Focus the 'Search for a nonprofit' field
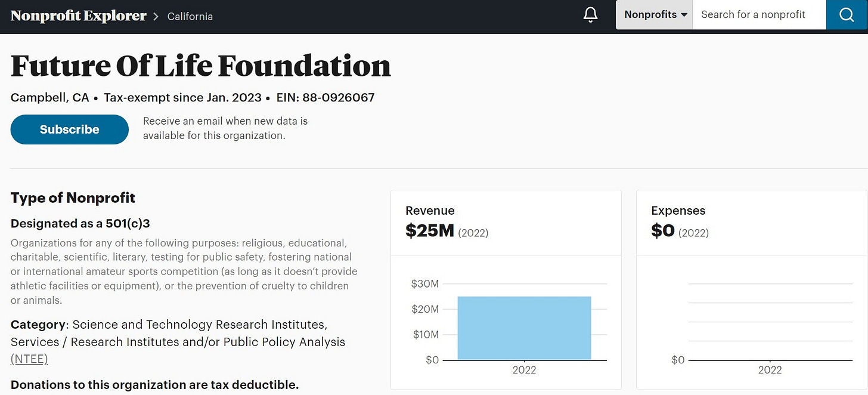868x395 pixels. pos(759,15)
